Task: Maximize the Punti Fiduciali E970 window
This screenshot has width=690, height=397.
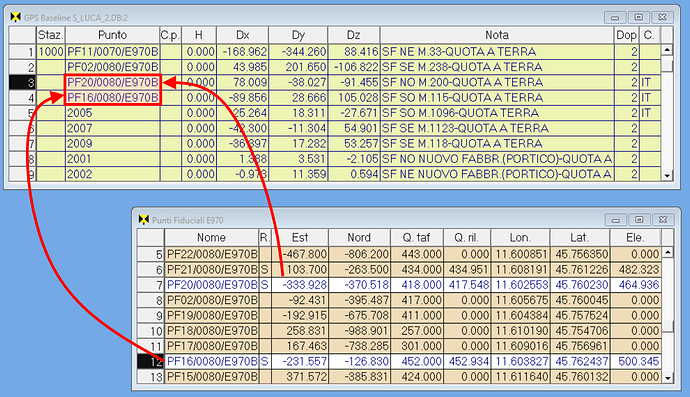Action: 639,220
